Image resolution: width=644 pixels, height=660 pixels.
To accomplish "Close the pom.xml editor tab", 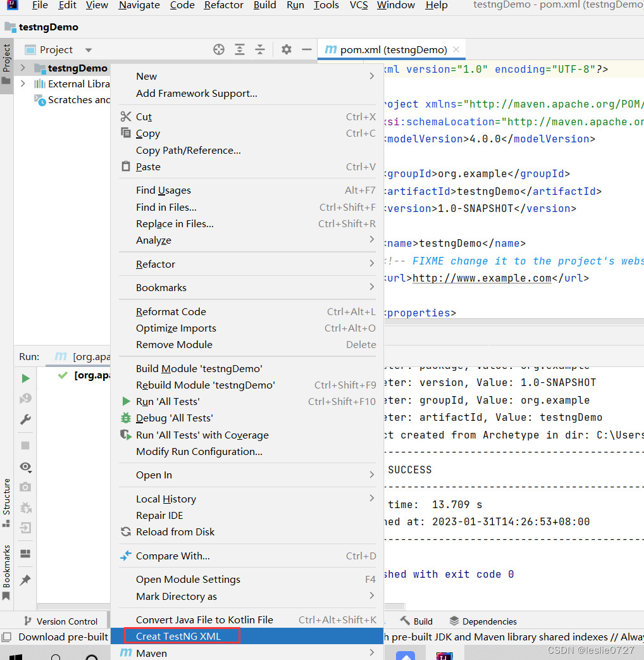I will click(456, 49).
